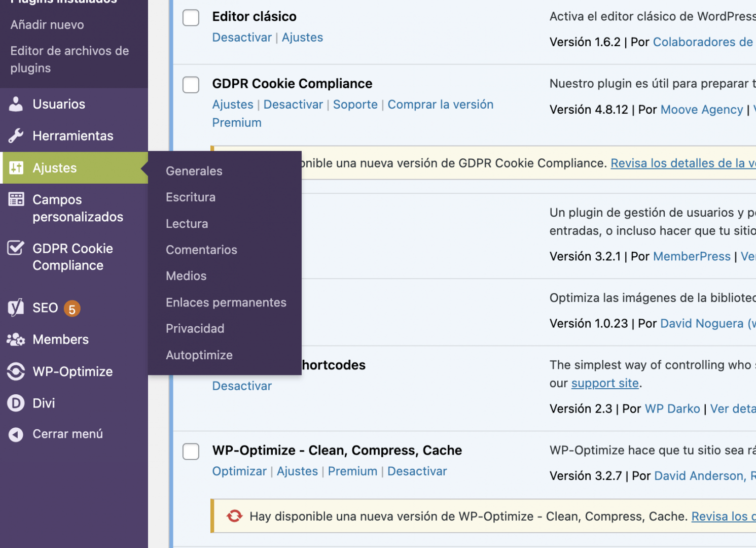Click the WP-Optimize update refresh icon
Image resolution: width=756 pixels, height=548 pixels.
click(x=235, y=516)
